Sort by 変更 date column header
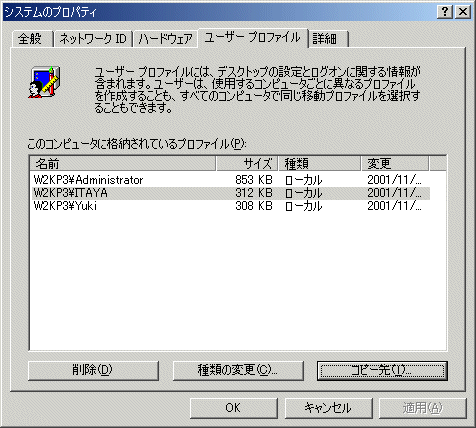Image resolution: width=476 pixels, height=428 pixels. click(x=395, y=164)
